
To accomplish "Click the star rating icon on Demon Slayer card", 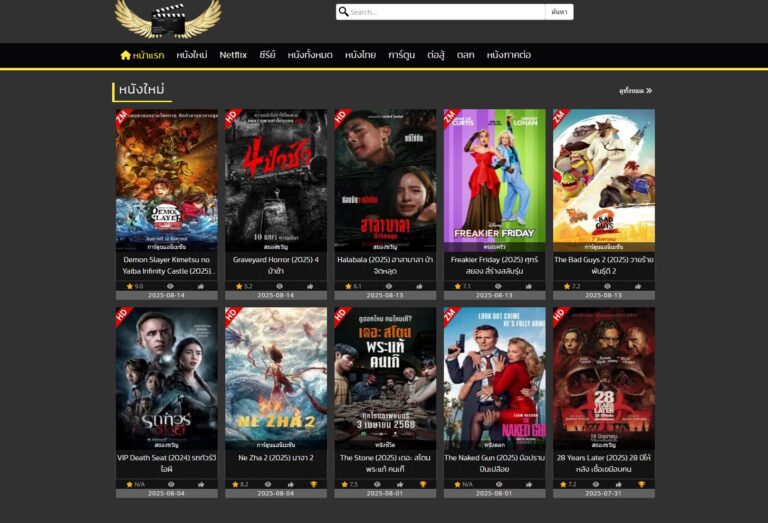I will click(130, 286).
